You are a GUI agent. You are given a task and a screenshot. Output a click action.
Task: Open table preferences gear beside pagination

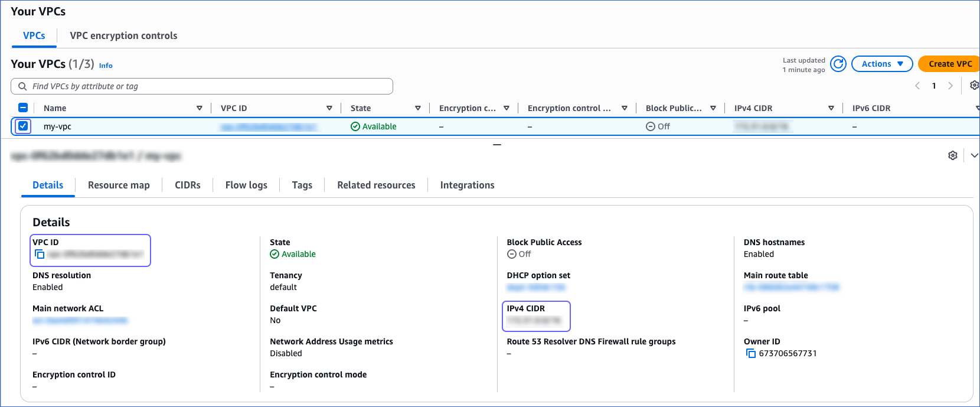[x=975, y=86]
